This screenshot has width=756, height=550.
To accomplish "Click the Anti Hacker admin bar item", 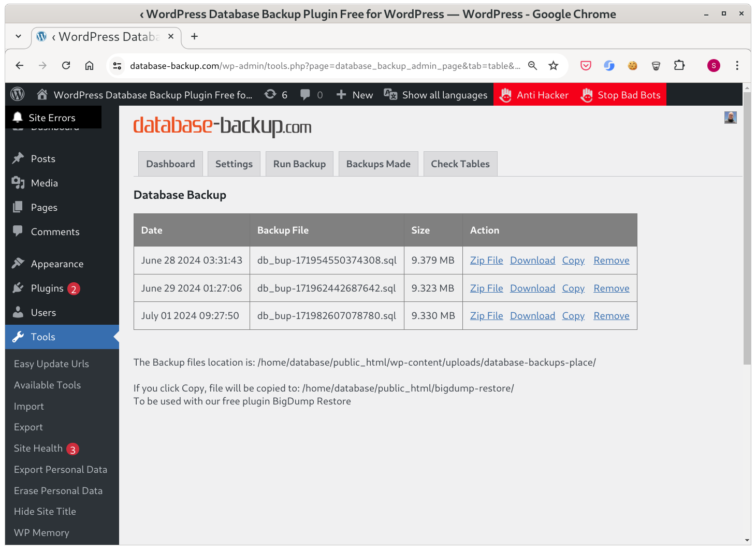I will pos(534,95).
